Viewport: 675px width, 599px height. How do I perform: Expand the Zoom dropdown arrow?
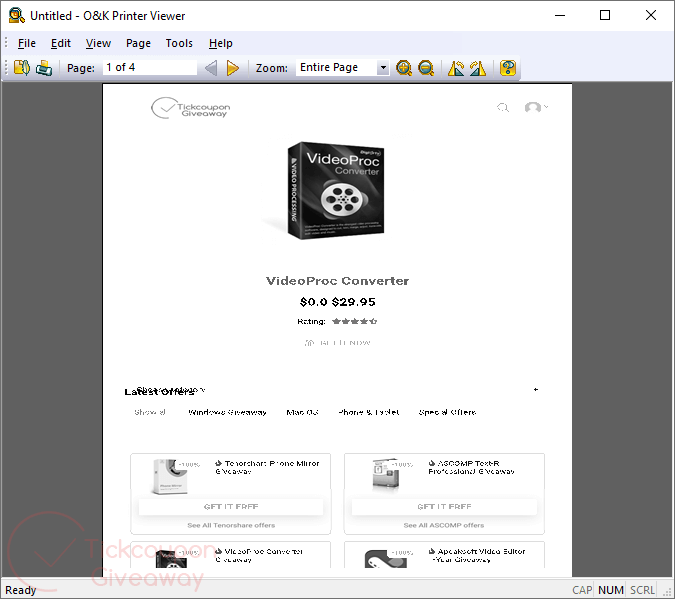tap(382, 68)
